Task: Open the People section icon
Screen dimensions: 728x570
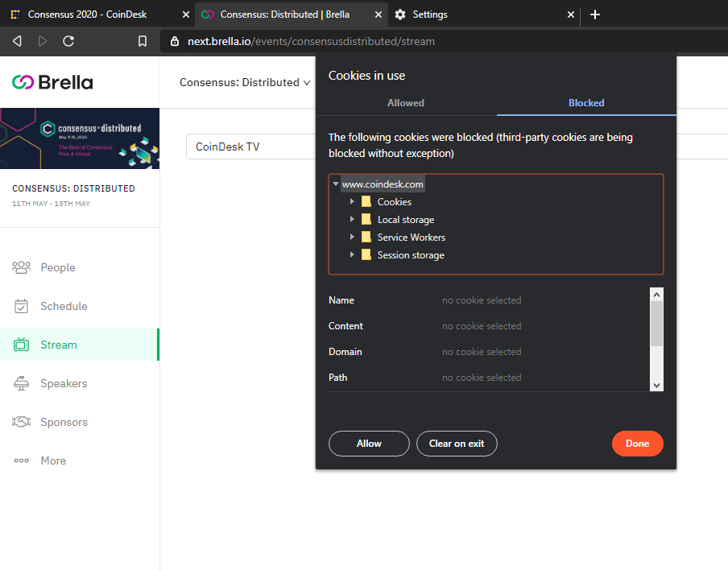Action: tap(22, 267)
